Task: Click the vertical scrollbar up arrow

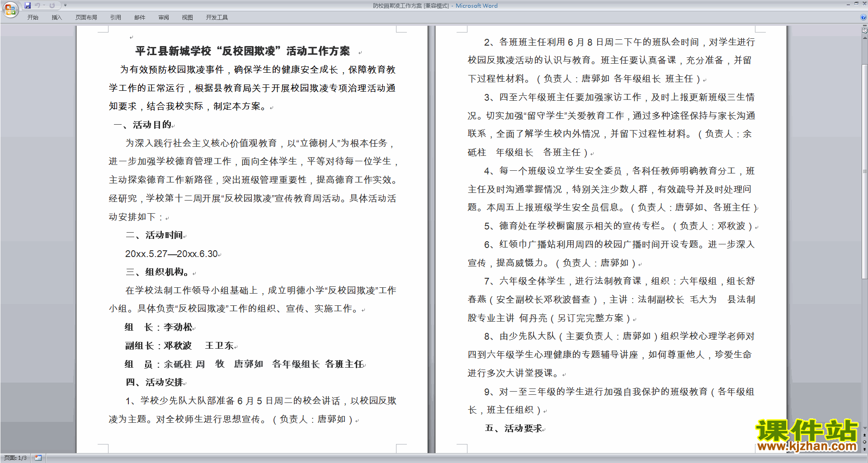Action: click(x=864, y=38)
